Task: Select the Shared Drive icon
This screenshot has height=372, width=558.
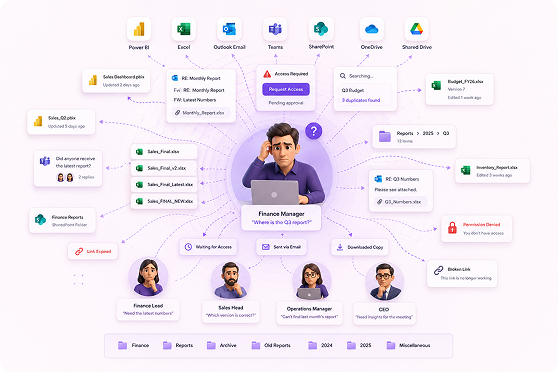Action: pyautogui.click(x=416, y=29)
